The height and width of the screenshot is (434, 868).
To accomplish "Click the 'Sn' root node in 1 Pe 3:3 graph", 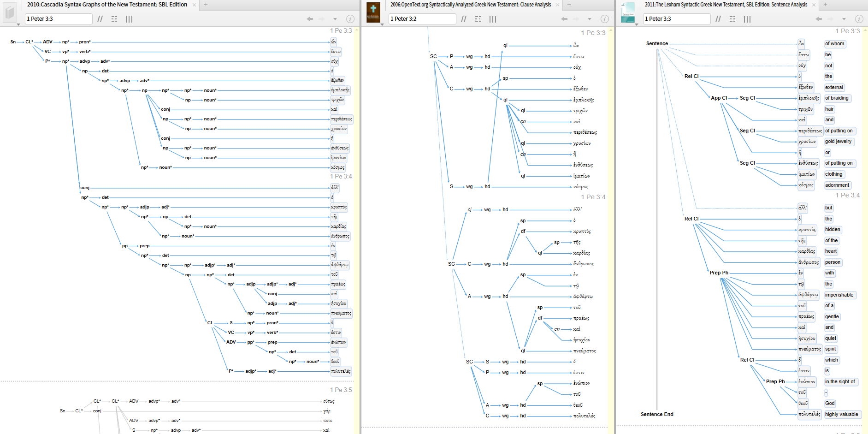I will point(13,42).
